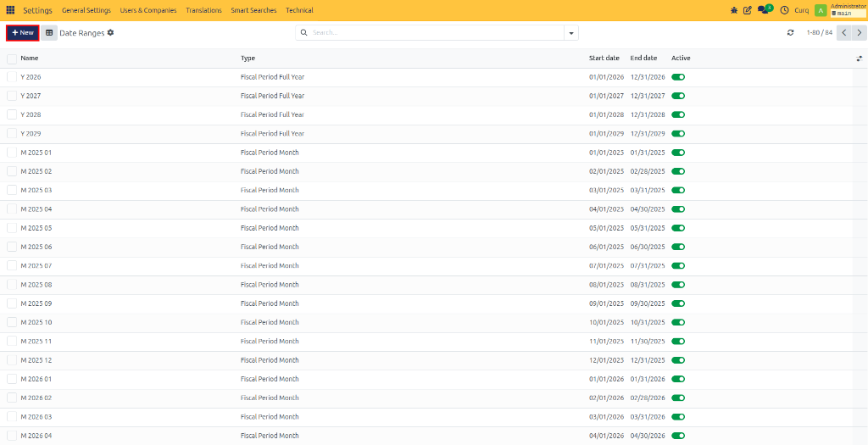The image size is (868, 445).
Task: Open the gear actions menu next to Date Ranges
Action: pos(111,33)
